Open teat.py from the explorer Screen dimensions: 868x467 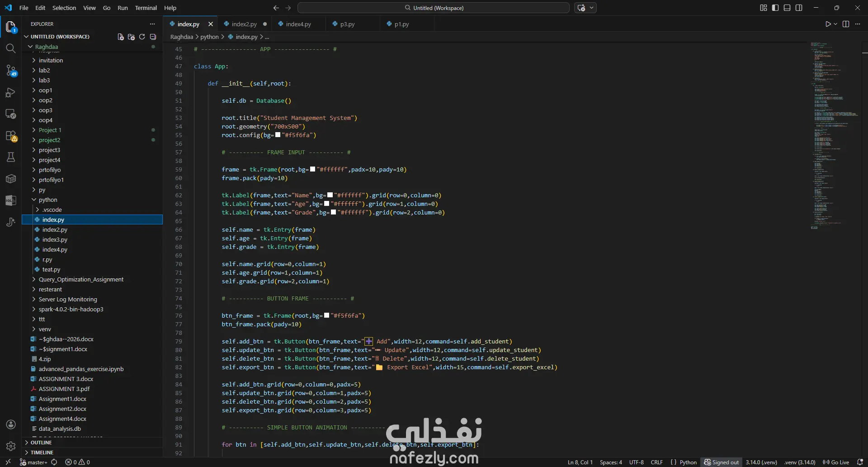tap(92, 269)
